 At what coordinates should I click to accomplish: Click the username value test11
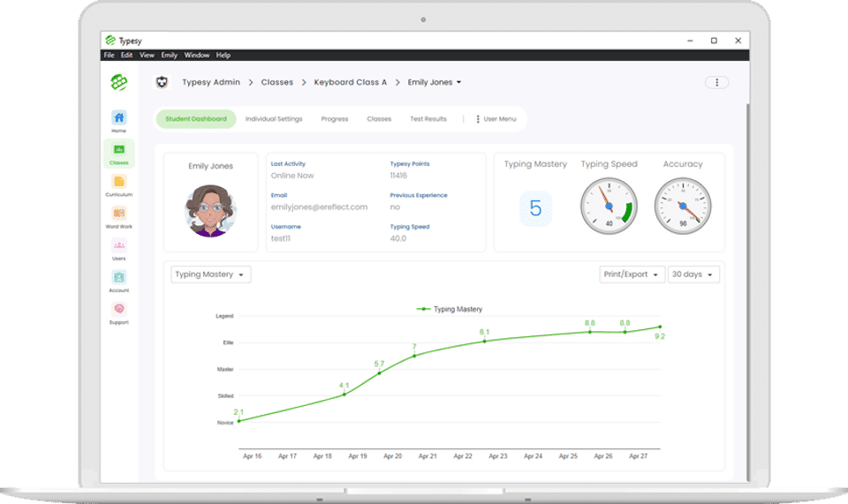click(280, 238)
